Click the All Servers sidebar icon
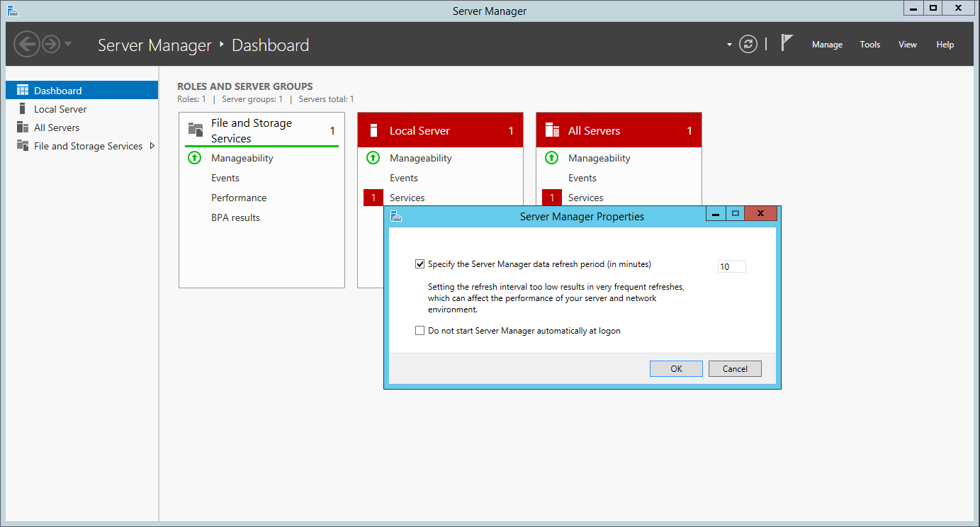980x527 pixels. (22, 127)
